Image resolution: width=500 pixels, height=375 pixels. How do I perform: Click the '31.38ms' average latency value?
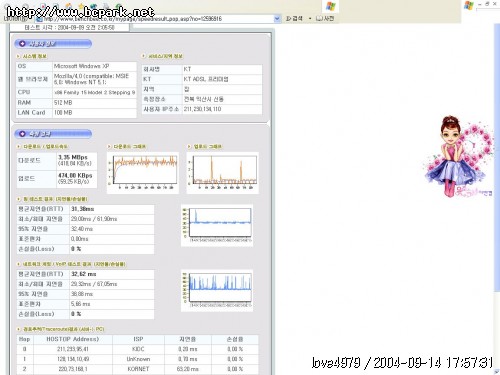pos(83,209)
